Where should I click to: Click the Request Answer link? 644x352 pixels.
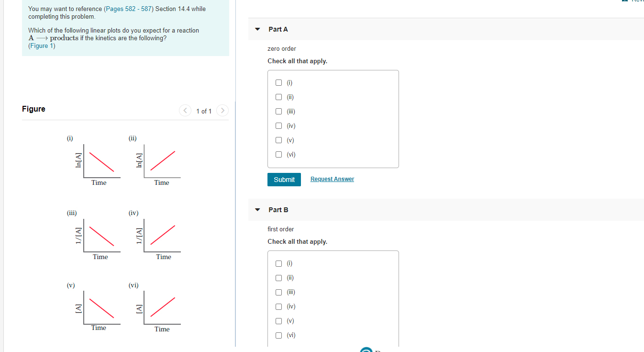click(332, 179)
